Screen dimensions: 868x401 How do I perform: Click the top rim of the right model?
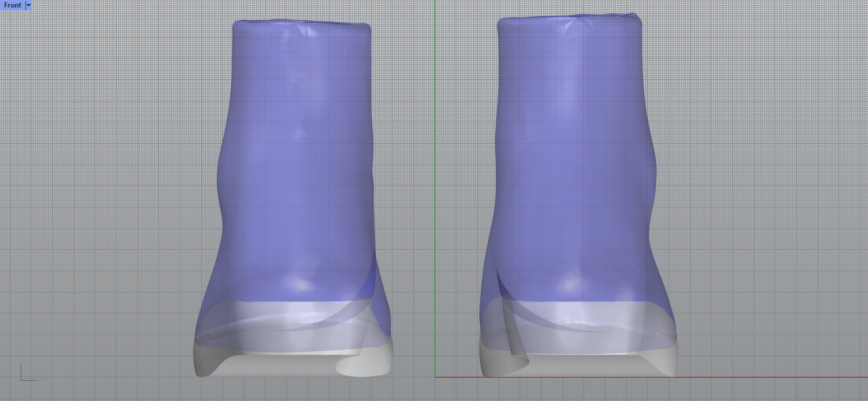pyautogui.click(x=568, y=18)
